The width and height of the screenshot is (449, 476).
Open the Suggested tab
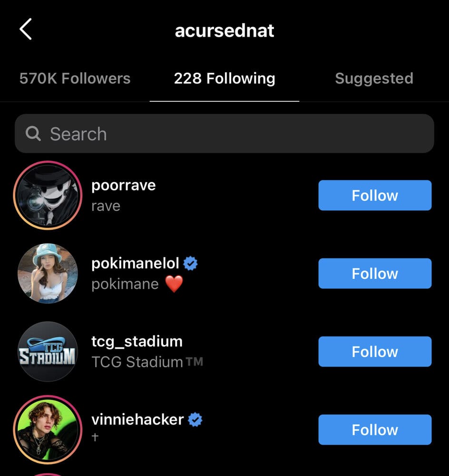(374, 79)
